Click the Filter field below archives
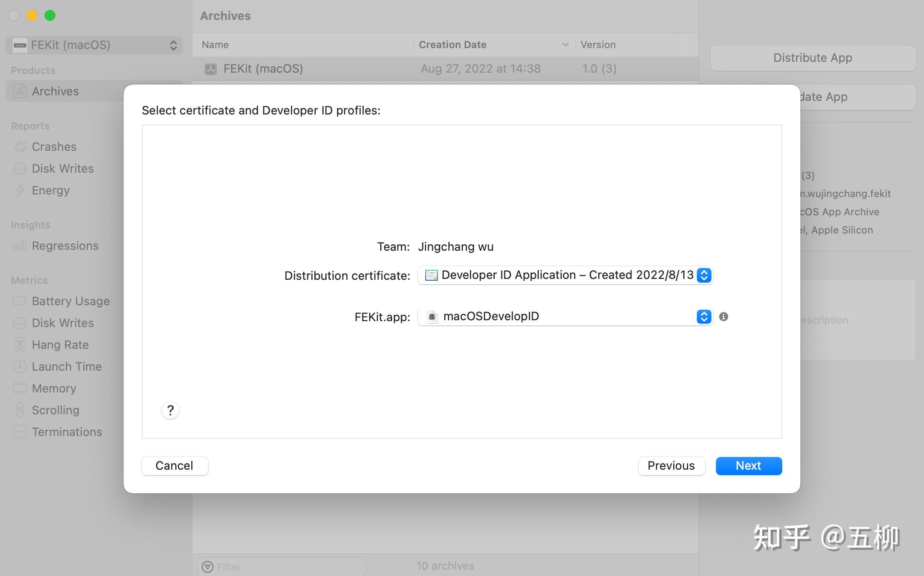This screenshot has width=924, height=576. 281,566
